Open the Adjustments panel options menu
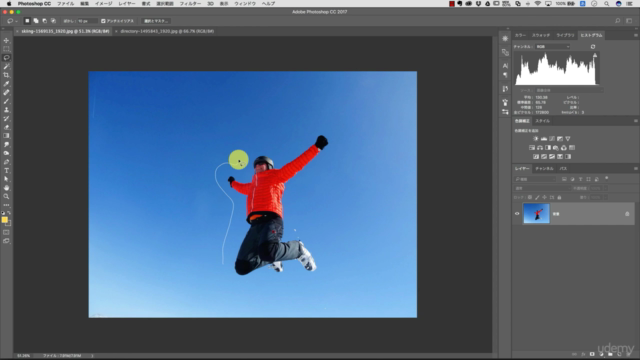The image size is (640, 360). point(636,121)
